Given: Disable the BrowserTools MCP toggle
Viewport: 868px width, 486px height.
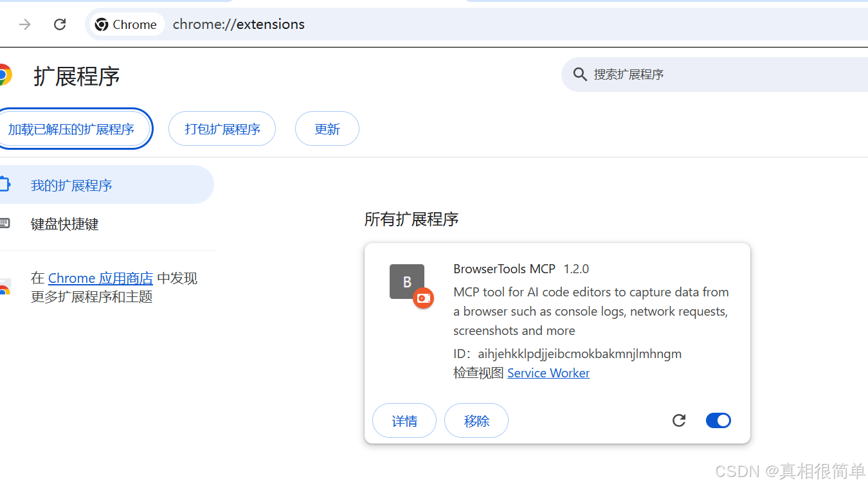Looking at the screenshot, I should coord(718,420).
